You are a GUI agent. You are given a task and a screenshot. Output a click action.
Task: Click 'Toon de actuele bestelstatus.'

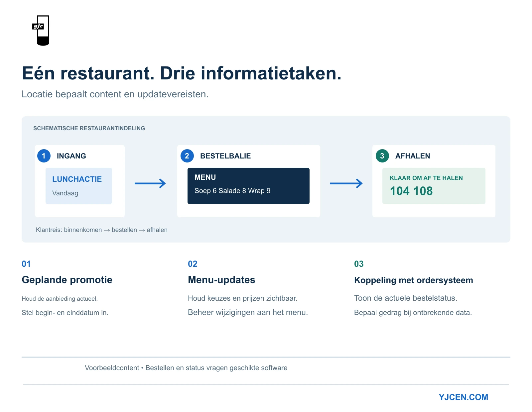click(x=406, y=298)
